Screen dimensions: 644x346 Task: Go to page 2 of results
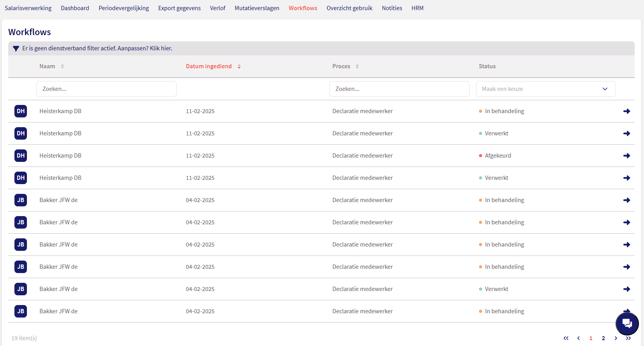pyautogui.click(x=603, y=338)
